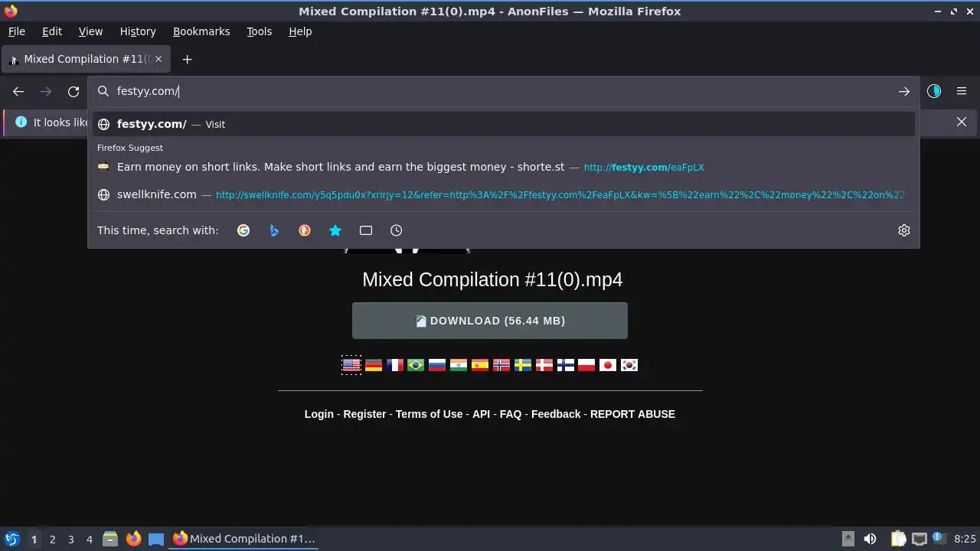Open the File menu

(17, 31)
